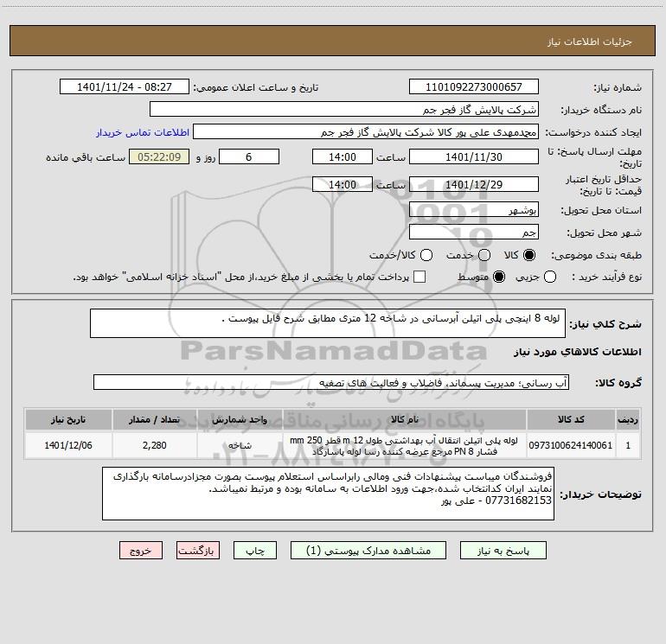666x644 pixels.
Task: Select the متوسط purchase type radio
Action: pos(499,277)
